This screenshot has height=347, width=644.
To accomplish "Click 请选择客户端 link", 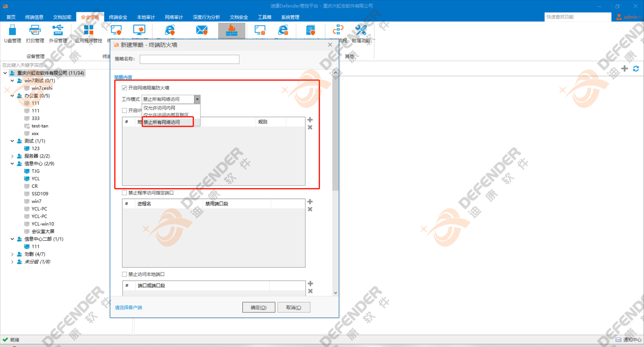I will pos(129,308).
